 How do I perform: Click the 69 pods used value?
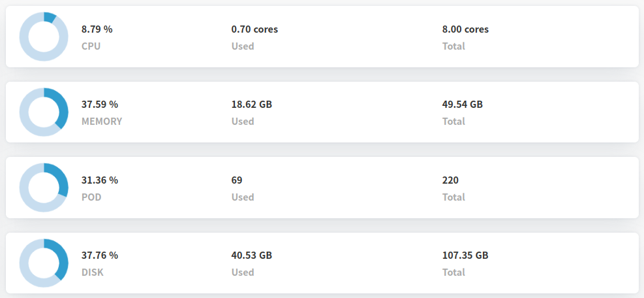(237, 180)
